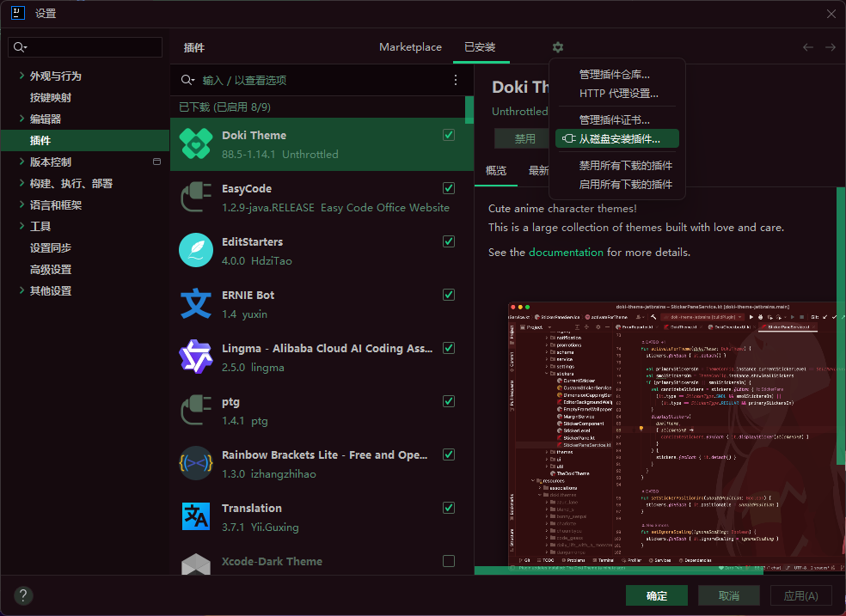This screenshot has height=616, width=846.
Task: Click the Doki Theme plugin icon
Action: pyautogui.click(x=195, y=143)
